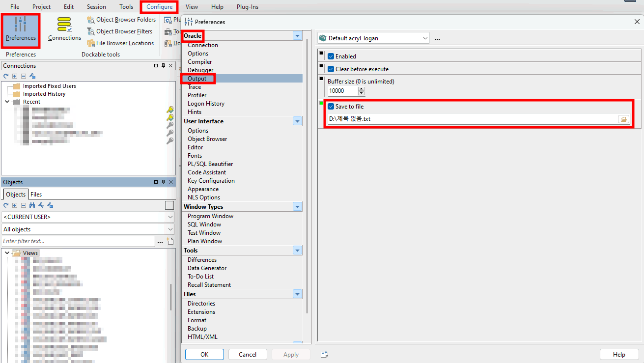Click the first yellow key connection icon

point(170,110)
